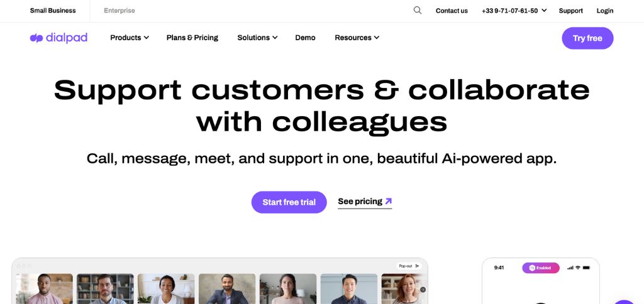Switch to the Enterprise tab

(x=119, y=11)
